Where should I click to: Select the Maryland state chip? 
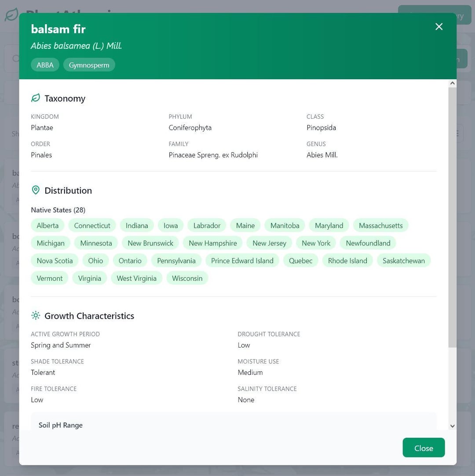click(329, 226)
